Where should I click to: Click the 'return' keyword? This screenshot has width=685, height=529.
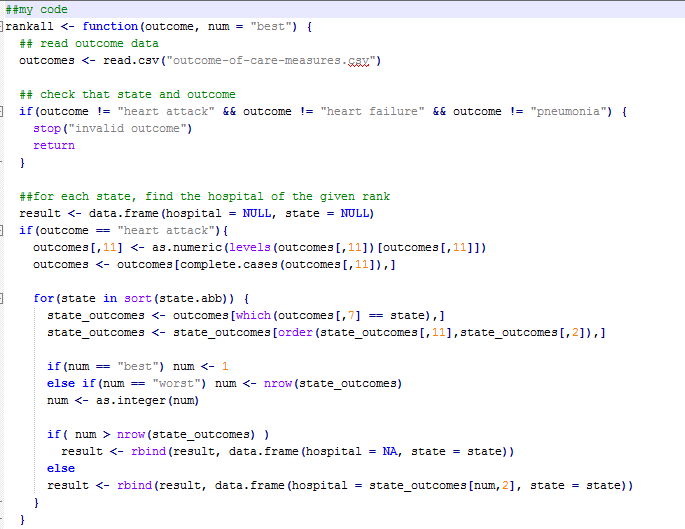click(x=54, y=146)
